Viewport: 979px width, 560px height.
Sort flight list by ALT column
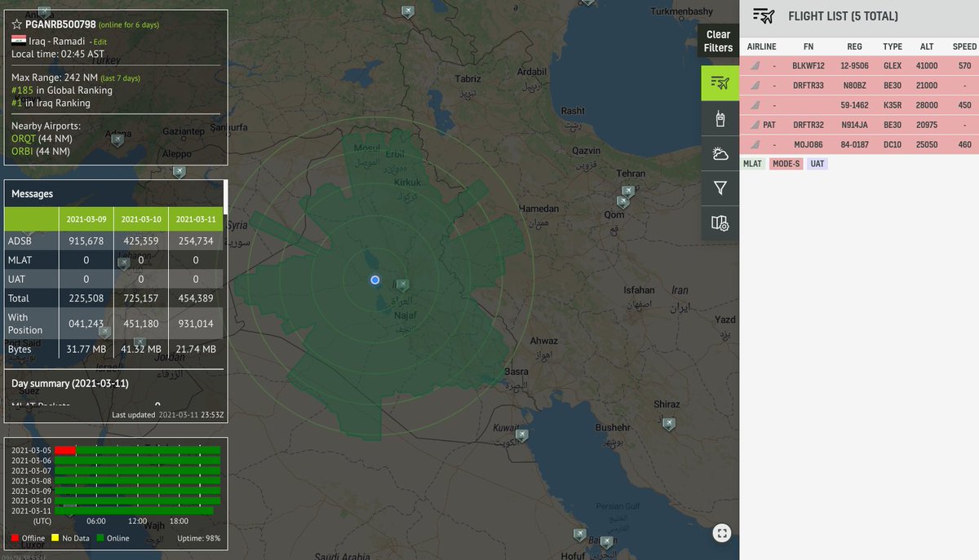tap(927, 46)
